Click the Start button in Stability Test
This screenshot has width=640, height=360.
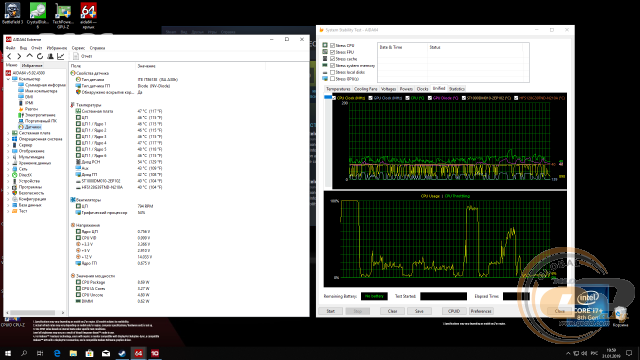331,311
